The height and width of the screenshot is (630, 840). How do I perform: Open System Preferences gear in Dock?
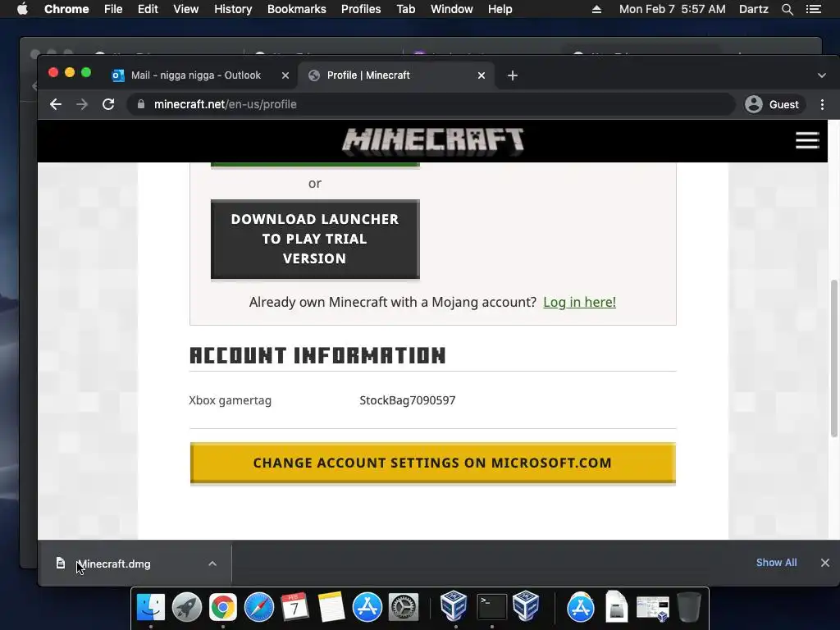coord(404,607)
